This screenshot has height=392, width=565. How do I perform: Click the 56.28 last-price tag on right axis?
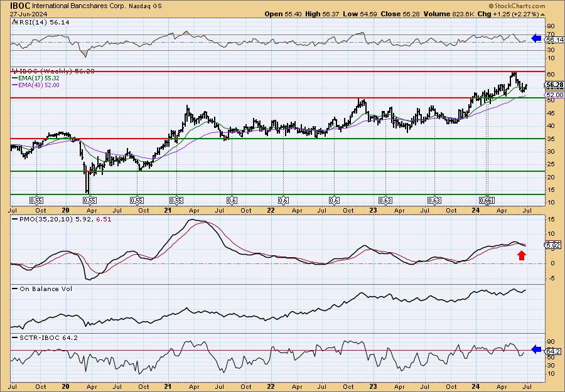pyautogui.click(x=554, y=85)
